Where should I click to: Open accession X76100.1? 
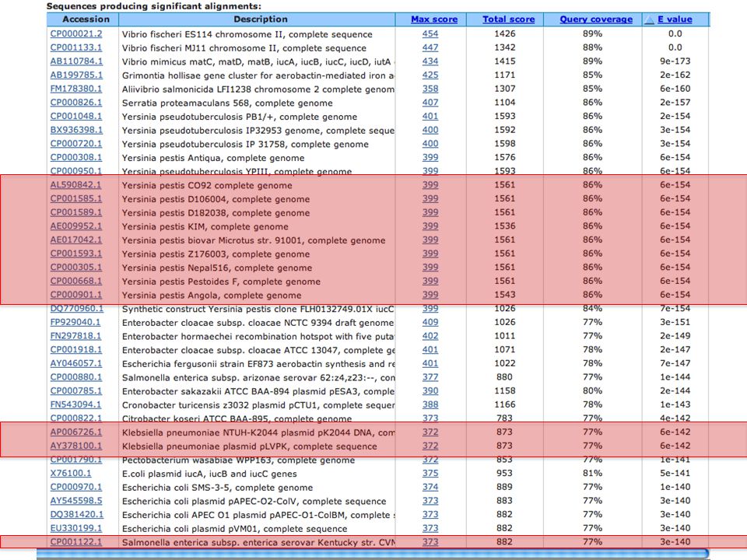pyautogui.click(x=71, y=474)
